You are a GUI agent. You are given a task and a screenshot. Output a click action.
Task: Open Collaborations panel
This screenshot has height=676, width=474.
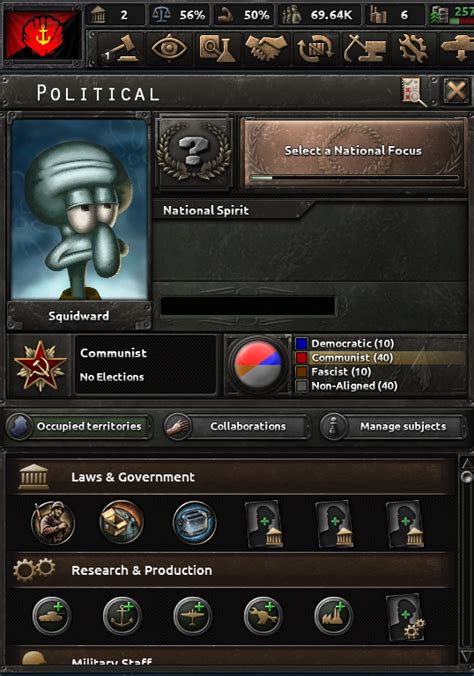pyautogui.click(x=237, y=426)
